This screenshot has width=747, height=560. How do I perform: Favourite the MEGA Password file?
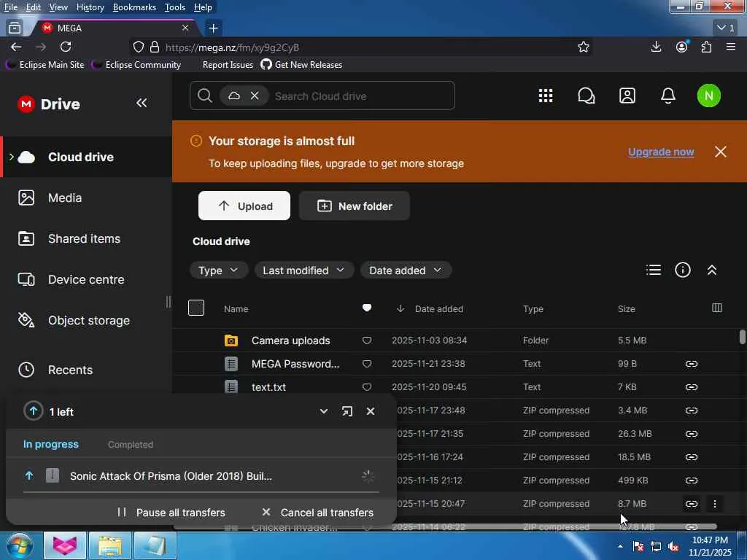point(366,364)
